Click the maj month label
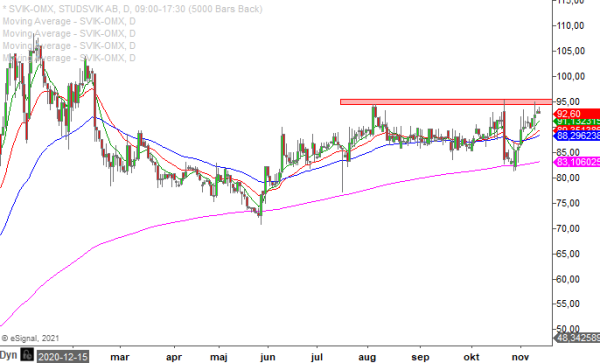This screenshot has height=363, width=600. pos(219,357)
